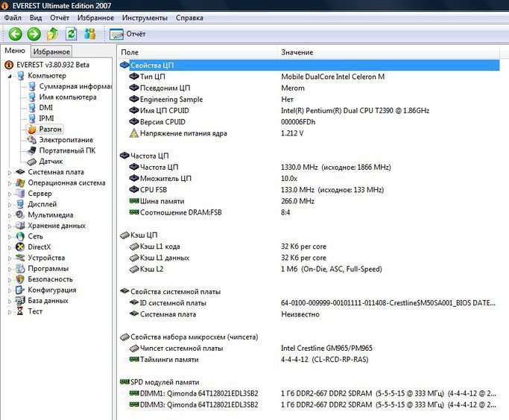Click the Значение column header
This screenshot has width=509, height=420.
click(388, 52)
